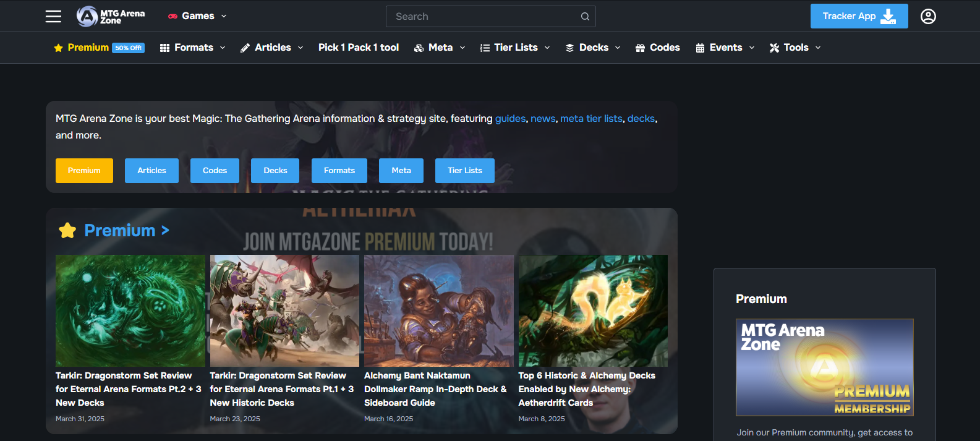
Task: Expand the Articles menu chevron
Action: [x=300, y=48]
